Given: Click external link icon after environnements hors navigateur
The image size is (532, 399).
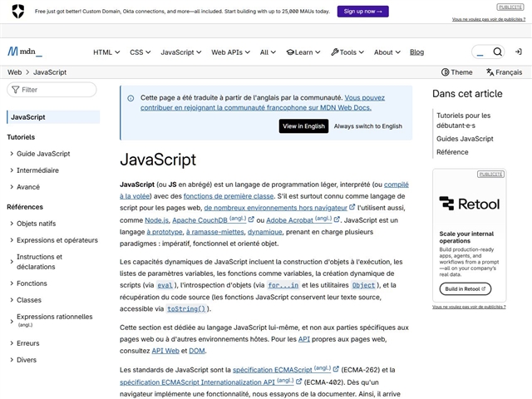Looking at the screenshot, I should pos(352,207).
